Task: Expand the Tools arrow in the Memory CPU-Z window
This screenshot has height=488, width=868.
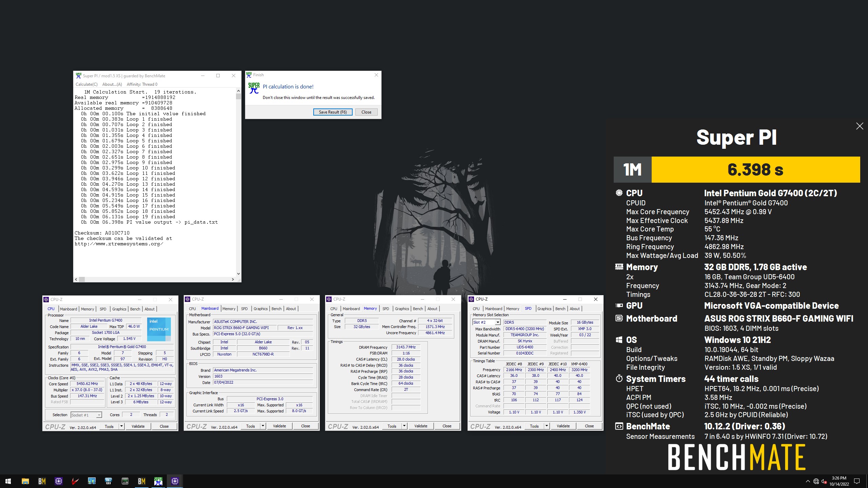Action: click(x=404, y=426)
